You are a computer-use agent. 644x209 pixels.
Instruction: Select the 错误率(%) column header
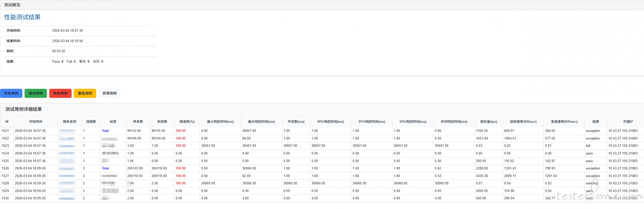tap(187, 121)
